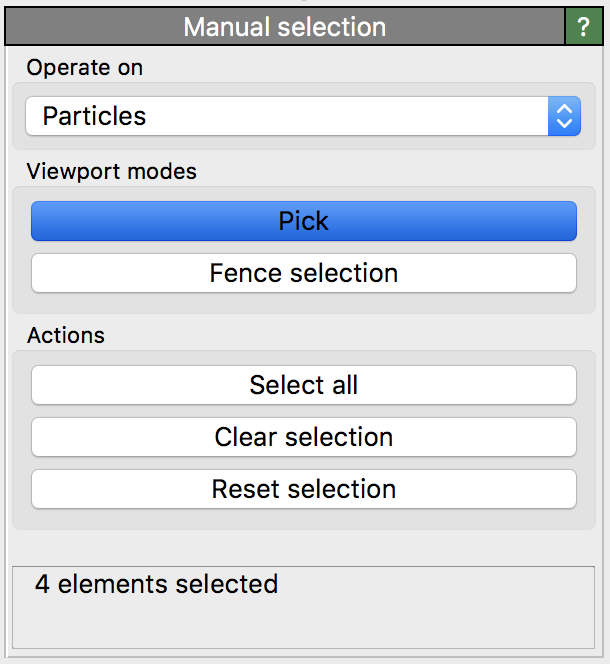Click blank space below Reset selection button
610x664 pixels.
(304, 519)
